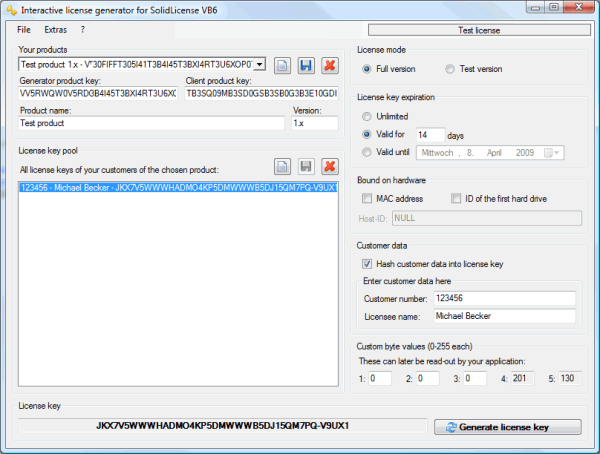Image resolution: width=600 pixels, height=454 pixels.
Task: Click custom byte value field 1
Action: pyautogui.click(x=380, y=378)
